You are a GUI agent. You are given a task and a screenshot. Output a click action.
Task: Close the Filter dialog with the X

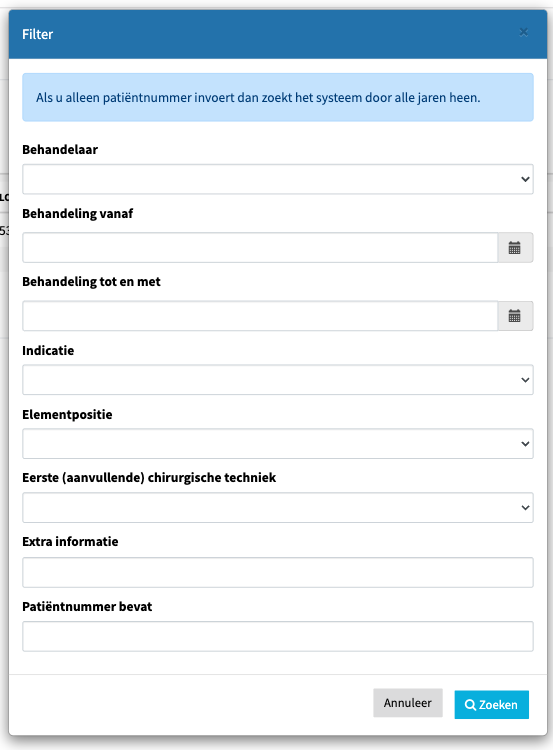click(523, 32)
